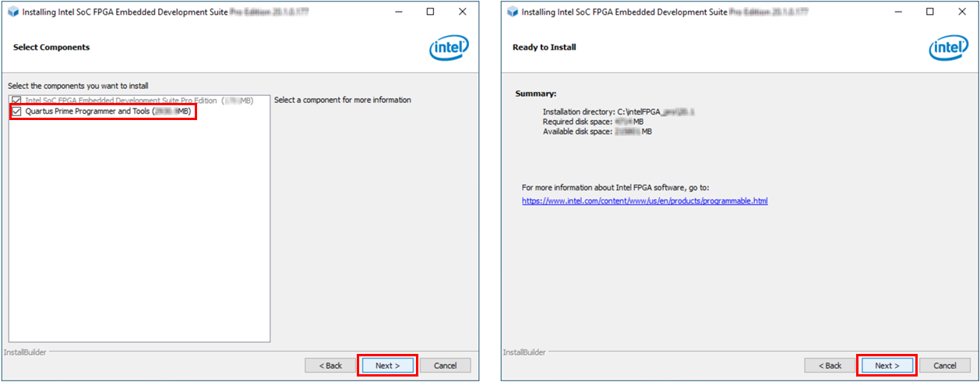The image size is (980, 382).
Task: Cancel the Ready to Install window
Action: pos(945,366)
